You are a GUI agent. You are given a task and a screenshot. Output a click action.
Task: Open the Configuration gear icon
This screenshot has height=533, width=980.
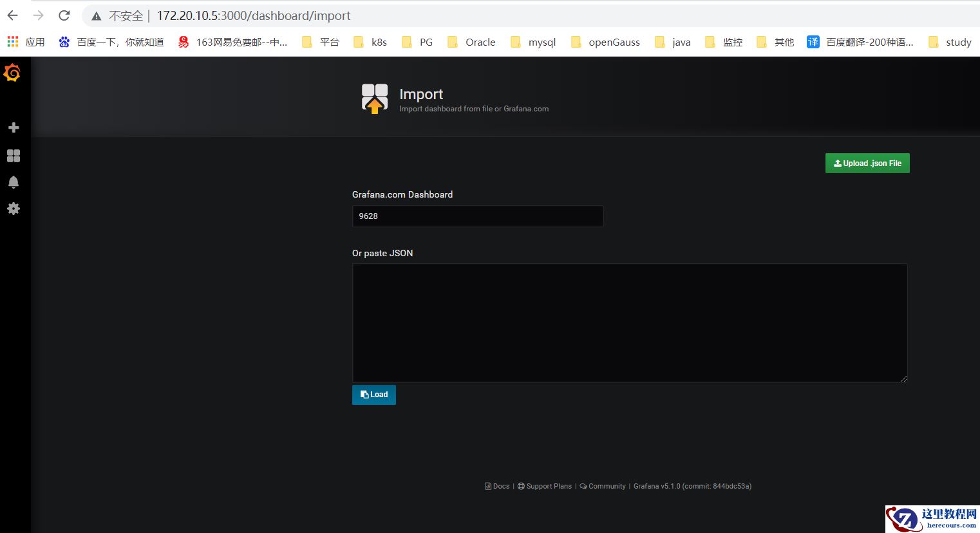tap(14, 209)
